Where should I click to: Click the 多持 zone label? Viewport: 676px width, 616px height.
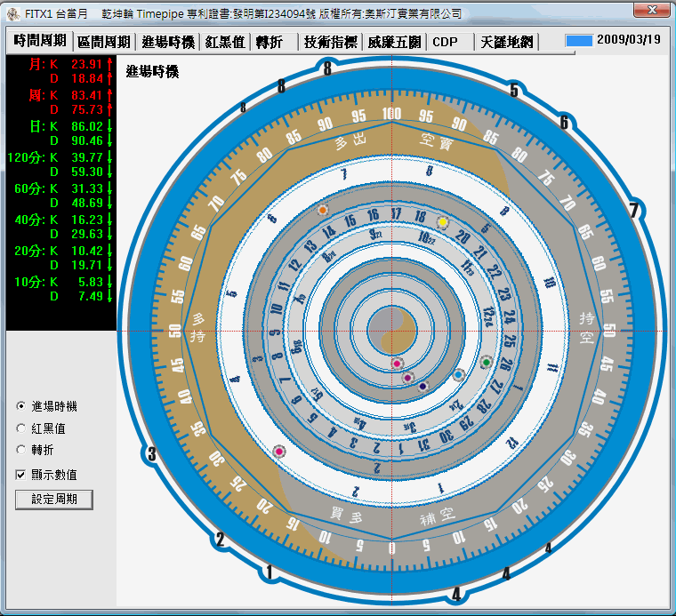(197, 327)
